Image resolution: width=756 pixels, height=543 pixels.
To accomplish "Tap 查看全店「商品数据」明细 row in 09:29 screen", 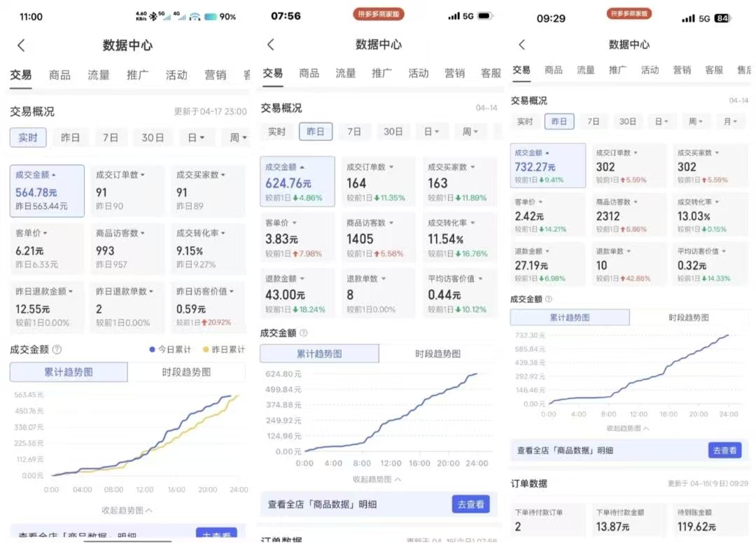I will pyautogui.click(x=630, y=451).
